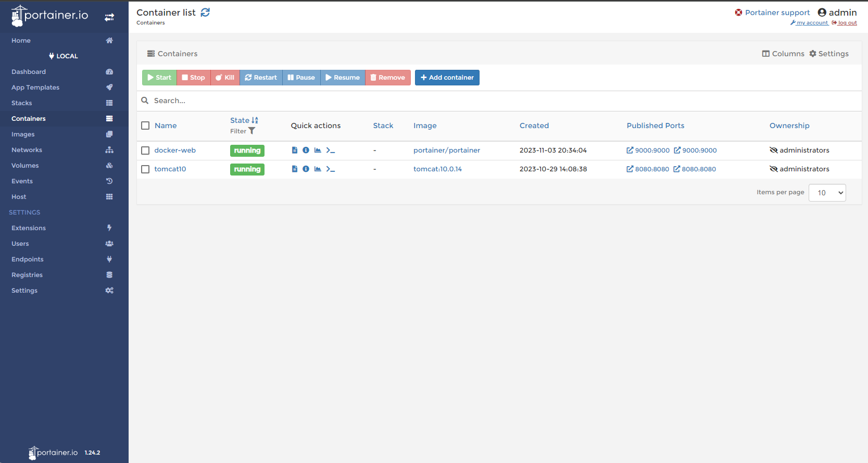The height and width of the screenshot is (463, 868).
Task: Refresh the container list icon
Action: pyautogui.click(x=205, y=12)
